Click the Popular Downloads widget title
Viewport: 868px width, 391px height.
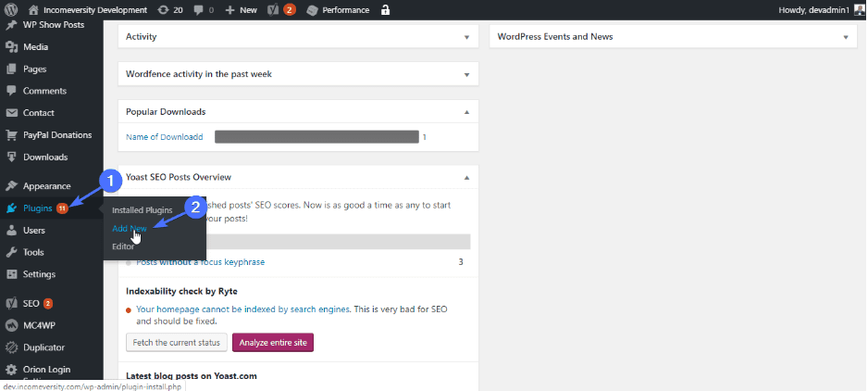pyautogui.click(x=166, y=111)
